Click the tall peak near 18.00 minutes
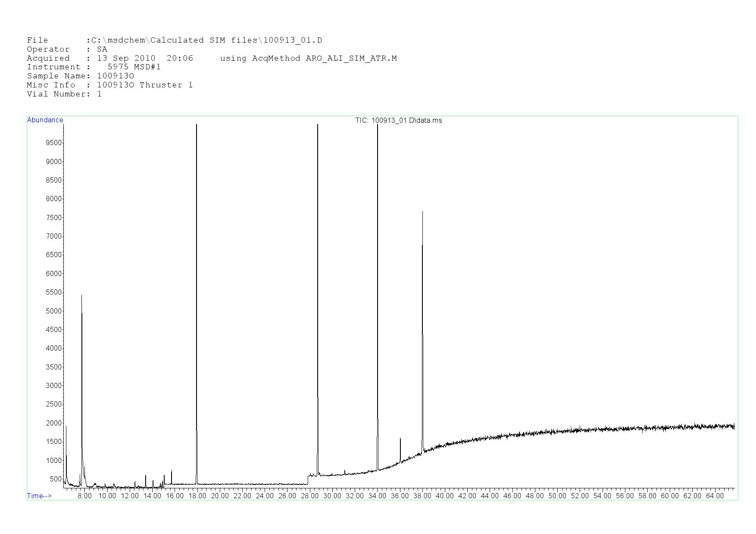 (x=197, y=301)
